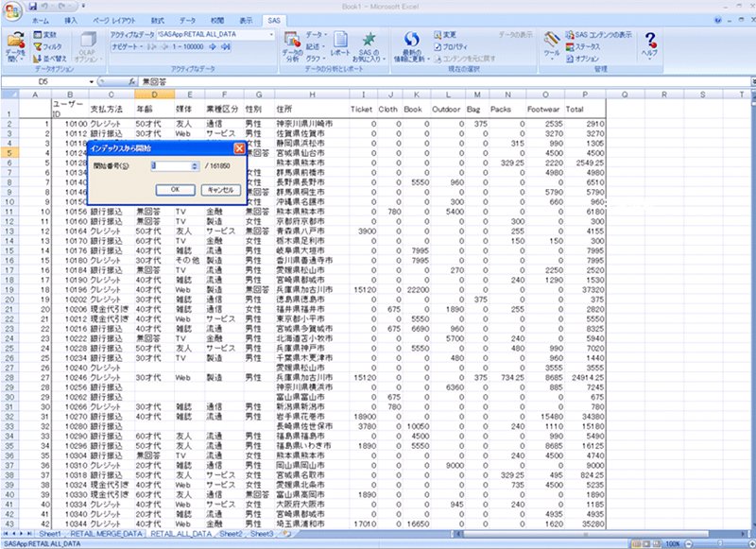Click cell with 北海道苫小牧市
The height and width of the screenshot is (549, 756).
coord(312,338)
